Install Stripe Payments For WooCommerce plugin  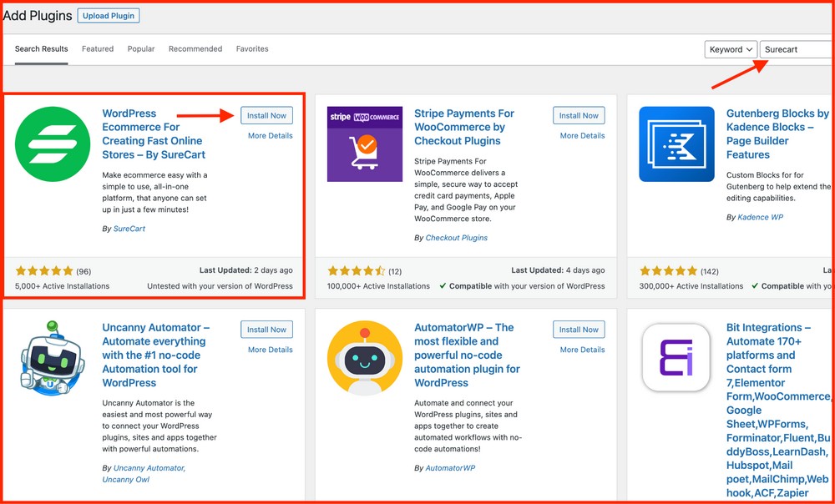(579, 116)
